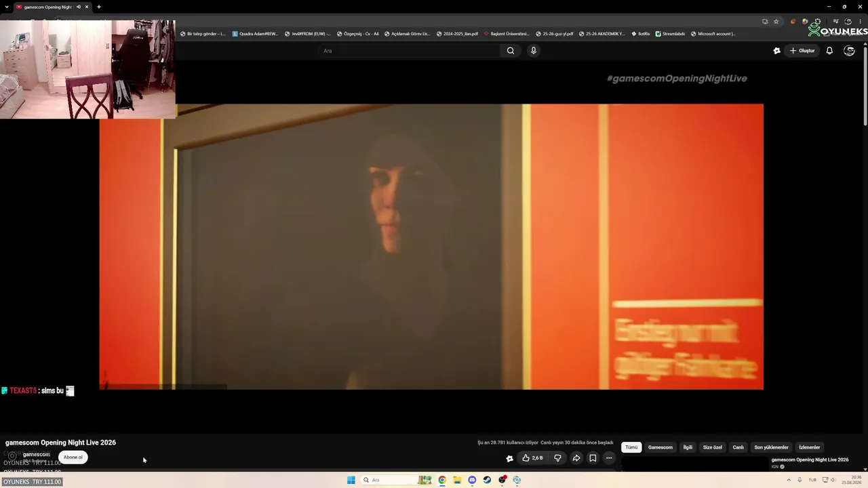Screen dimensions: 868x488
Task: Open the Microsoft account bookmark
Action: coord(713,34)
